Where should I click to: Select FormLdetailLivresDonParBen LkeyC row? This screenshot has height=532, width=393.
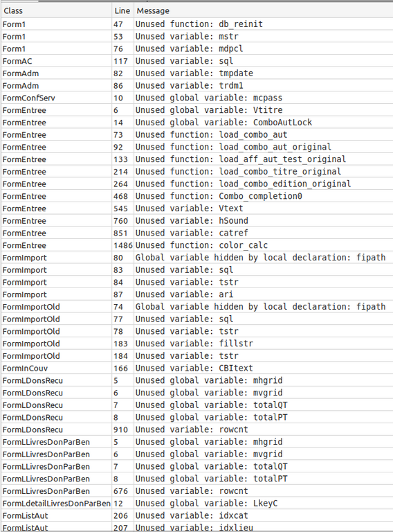pos(196,504)
